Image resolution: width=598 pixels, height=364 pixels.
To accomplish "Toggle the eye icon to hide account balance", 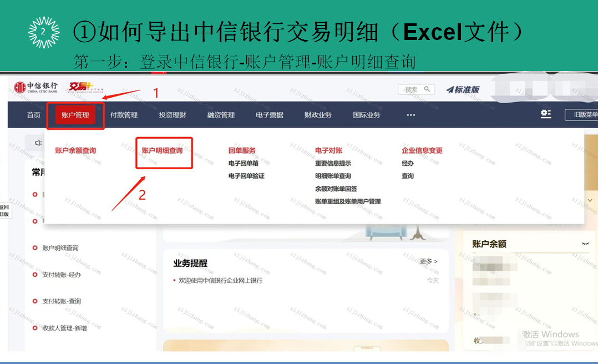I will [x=585, y=244].
